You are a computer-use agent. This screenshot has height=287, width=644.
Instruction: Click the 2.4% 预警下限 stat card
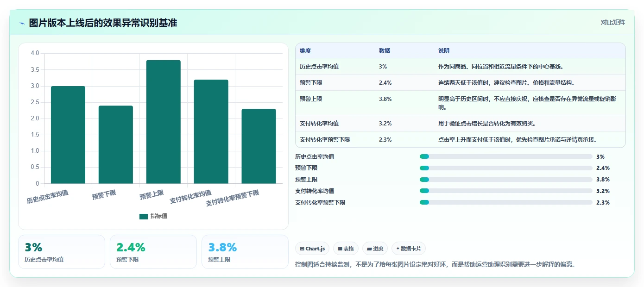point(153,252)
